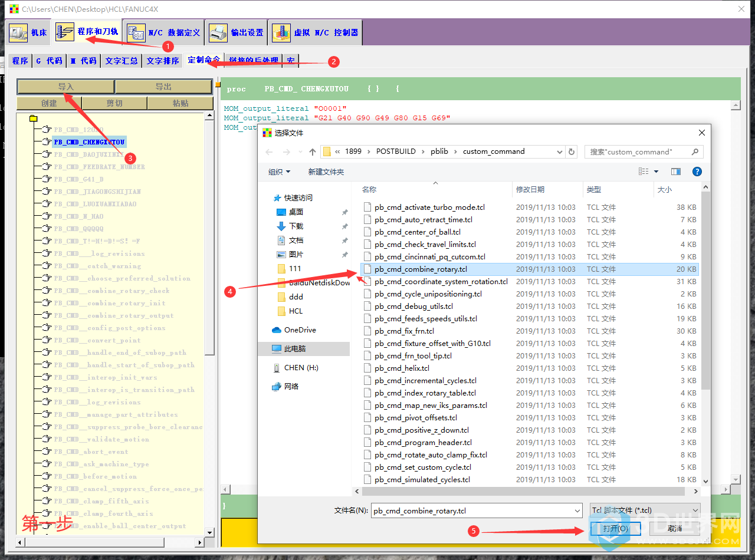The image size is (755, 560).
Task: Select pb_cmd_coordinate_system_rotation.tcl file
Action: 441,281
